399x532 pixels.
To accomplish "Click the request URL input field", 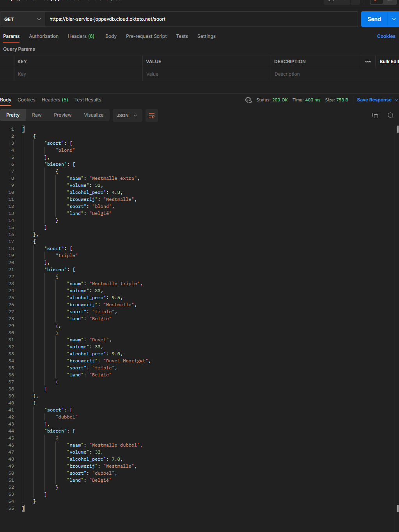I will pyautogui.click(x=203, y=19).
